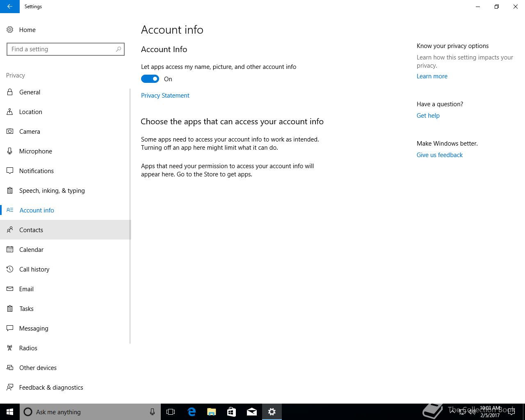Screen dimensions: 525x420
Task: Click the Cortana microphone icon
Action: pyautogui.click(x=152, y=412)
